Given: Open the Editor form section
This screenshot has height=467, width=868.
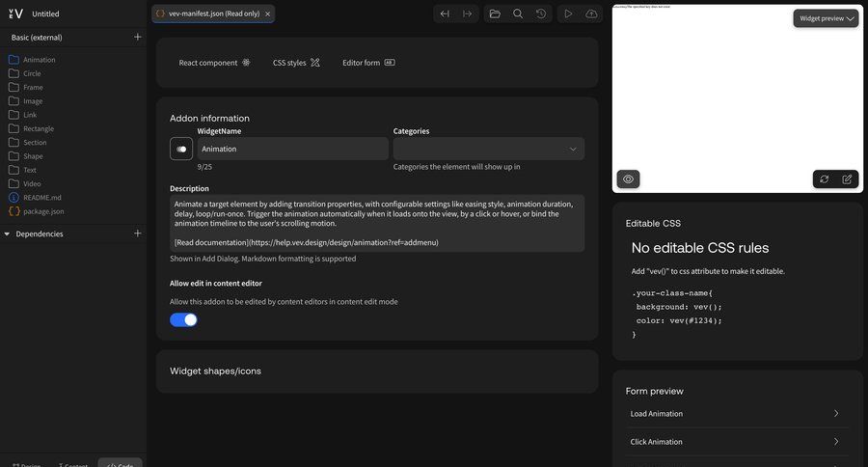Looking at the screenshot, I should pyautogui.click(x=368, y=63).
